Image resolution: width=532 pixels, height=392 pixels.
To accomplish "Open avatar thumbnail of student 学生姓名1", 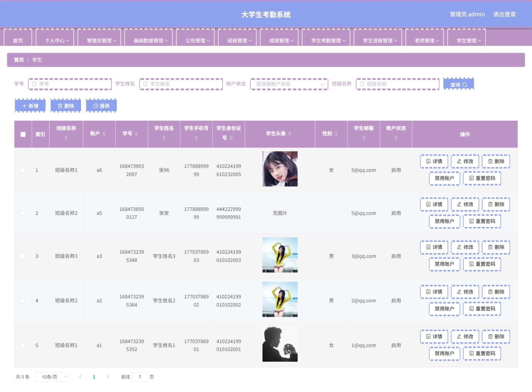I will click(x=280, y=344).
